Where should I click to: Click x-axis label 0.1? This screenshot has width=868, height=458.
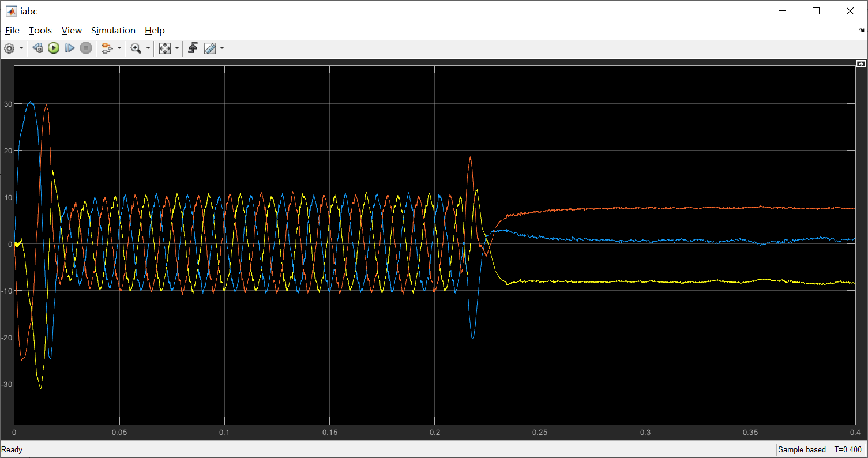(x=224, y=432)
